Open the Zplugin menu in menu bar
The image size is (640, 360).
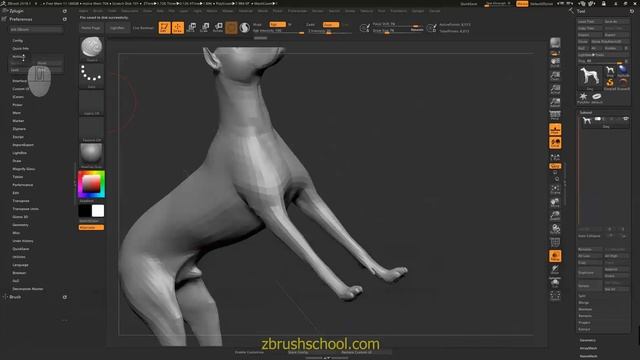(418, 11)
